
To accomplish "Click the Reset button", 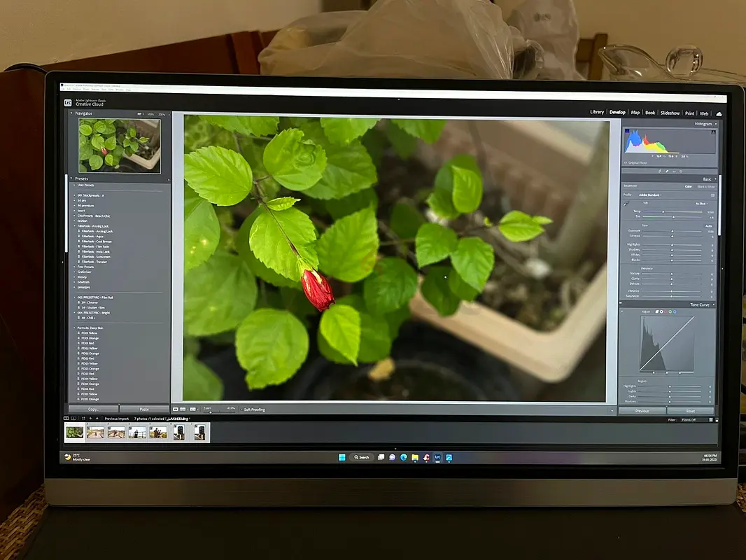I will click(690, 411).
